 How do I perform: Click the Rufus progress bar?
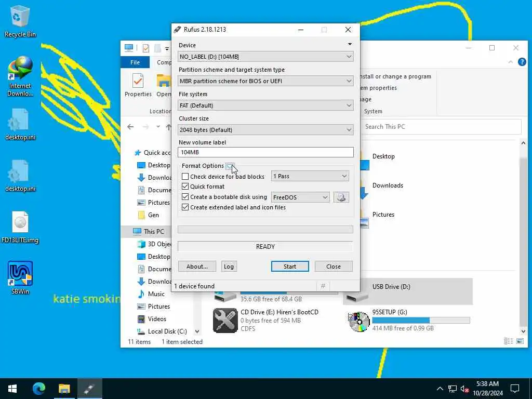[x=265, y=230]
